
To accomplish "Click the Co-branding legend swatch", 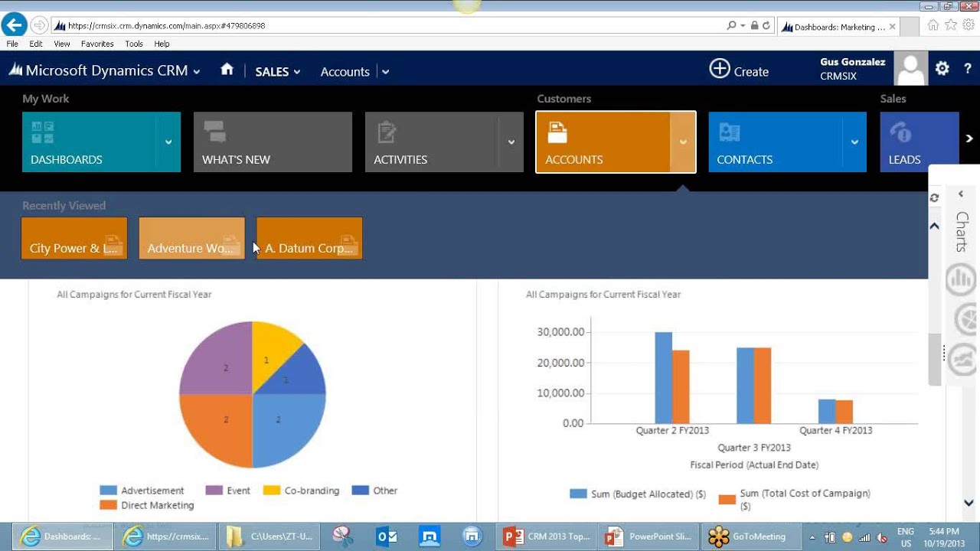I will coord(272,491).
